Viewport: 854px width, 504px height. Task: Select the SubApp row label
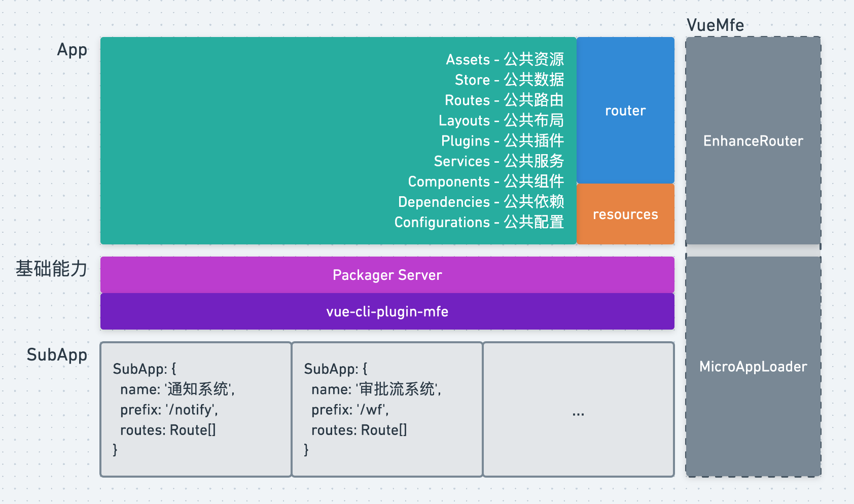tap(57, 355)
